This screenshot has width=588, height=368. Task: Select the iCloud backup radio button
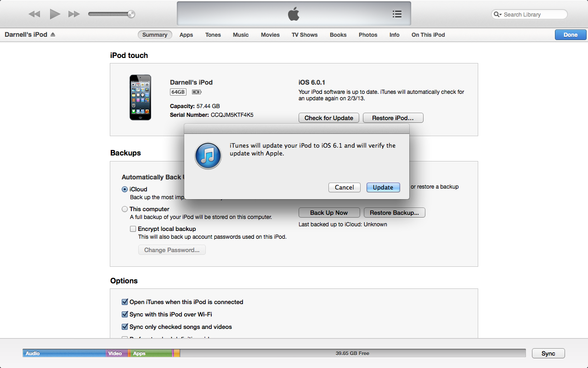click(x=124, y=189)
